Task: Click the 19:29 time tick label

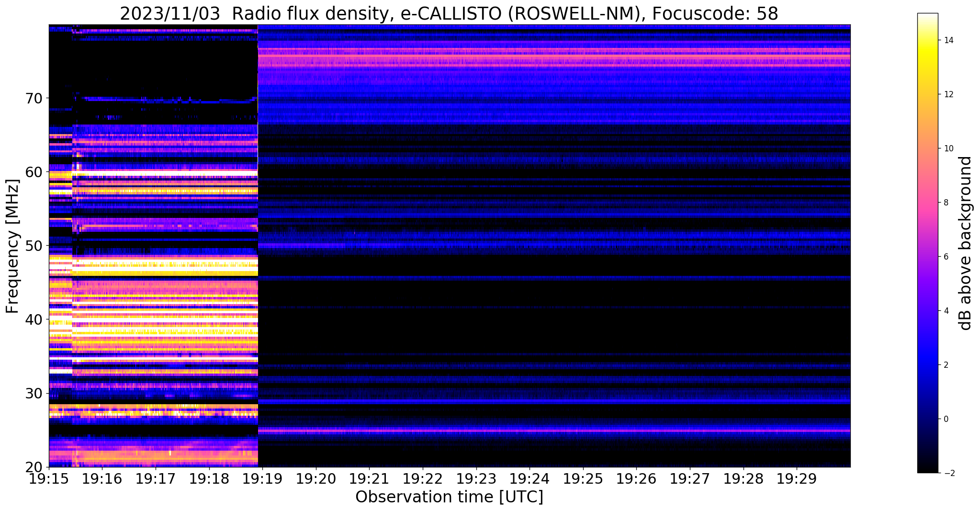Action: point(797,479)
